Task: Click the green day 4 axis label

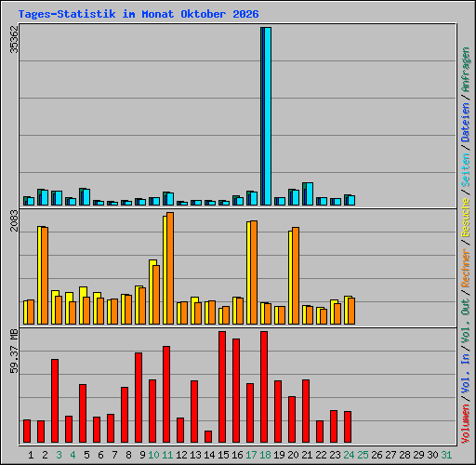Action: tap(73, 455)
